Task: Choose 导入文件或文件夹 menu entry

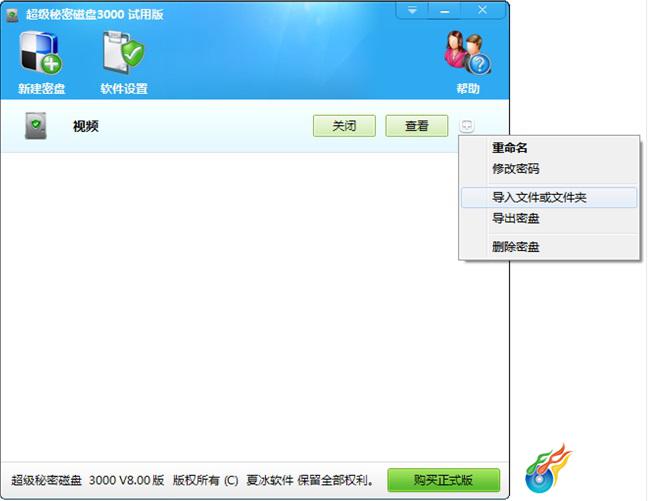Action: (x=549, y=198)
